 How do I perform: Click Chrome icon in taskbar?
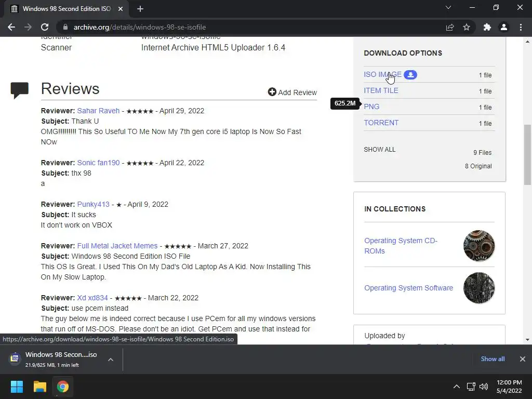(63, 387)
